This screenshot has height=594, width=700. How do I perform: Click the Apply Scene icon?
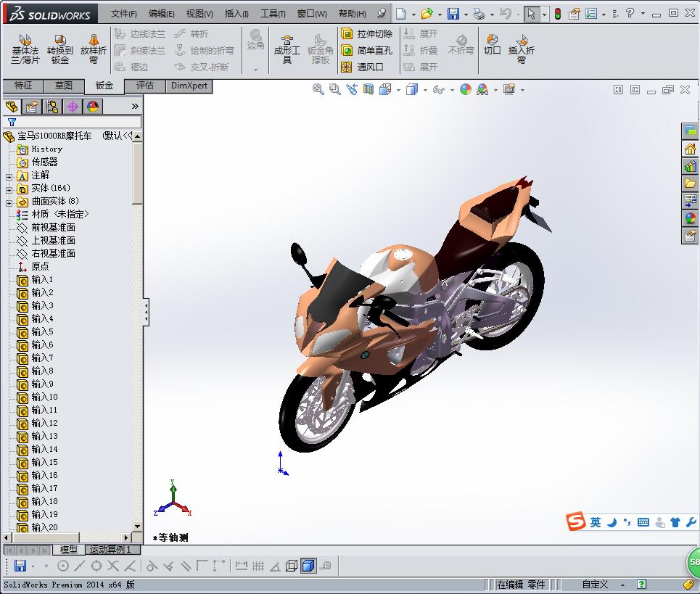pyautogui.click(x=482, y=89)
